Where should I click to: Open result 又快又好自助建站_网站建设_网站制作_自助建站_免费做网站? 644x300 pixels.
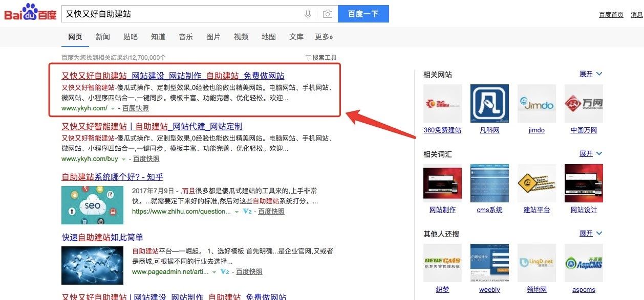[173, 76]
